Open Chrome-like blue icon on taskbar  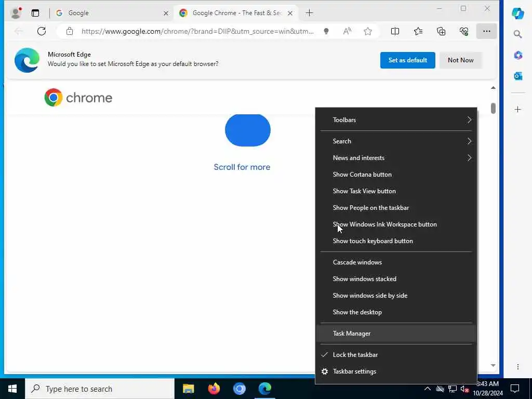coord(239,389)
